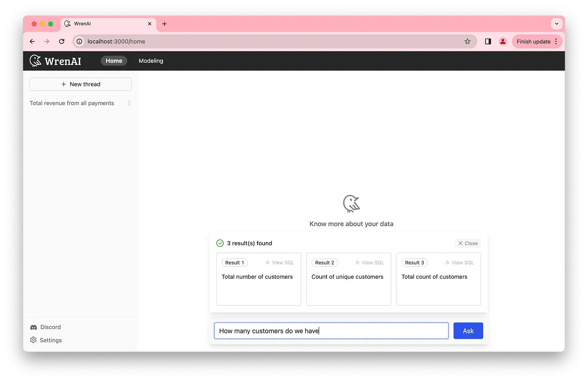Click the question input field
The height and width of the screenshot is (382, 588).
331,331
